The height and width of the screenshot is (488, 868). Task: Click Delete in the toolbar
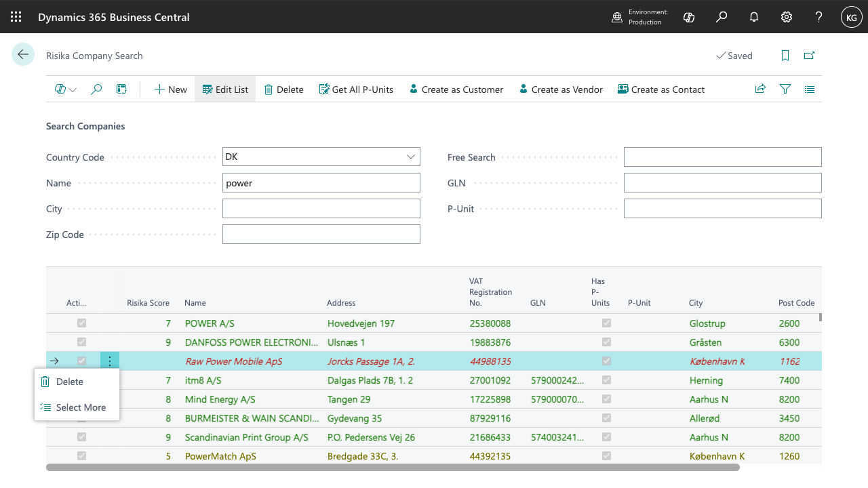[x=283, y=89]
